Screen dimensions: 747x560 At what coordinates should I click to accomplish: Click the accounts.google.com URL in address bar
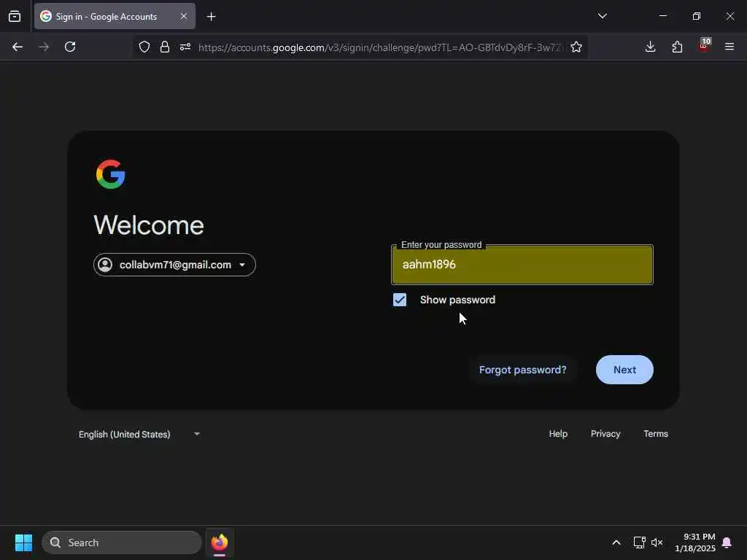(x=379, y=47)
